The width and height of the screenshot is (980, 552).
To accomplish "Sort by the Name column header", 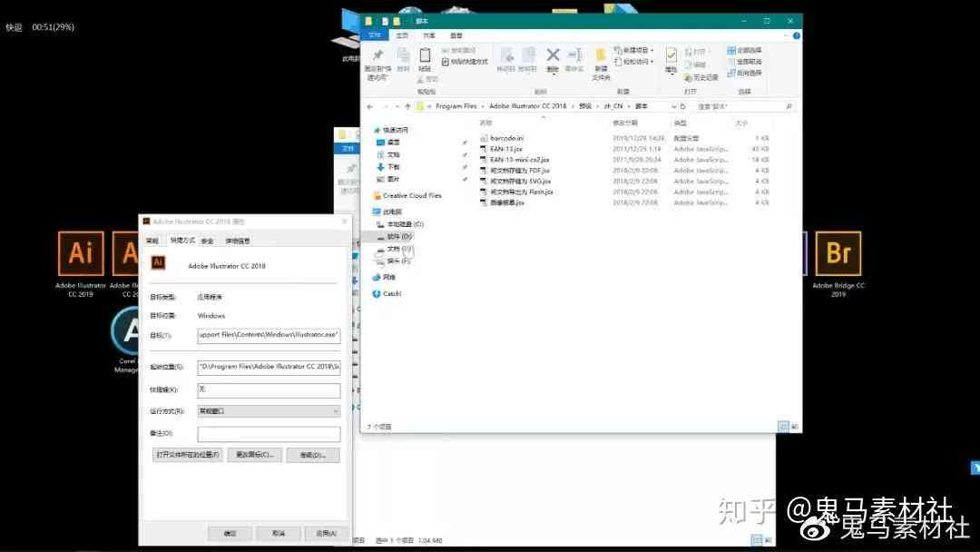I will point(485,123).
